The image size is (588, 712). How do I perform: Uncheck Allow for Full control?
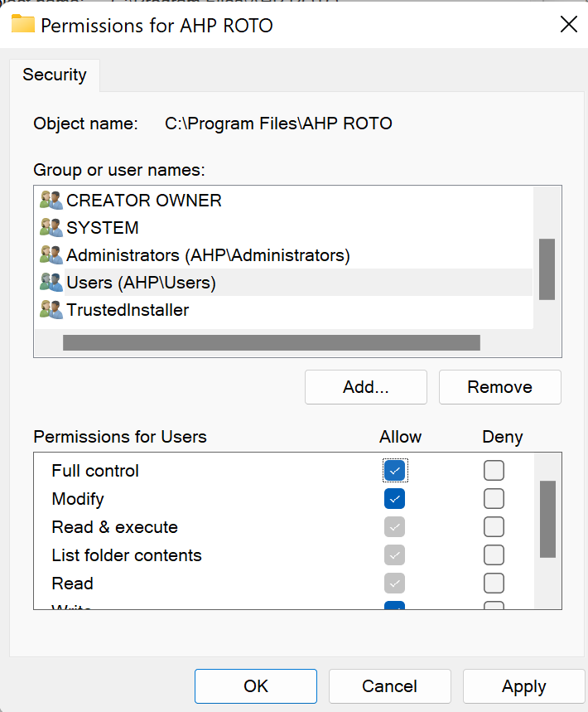(x=395, y=471)
